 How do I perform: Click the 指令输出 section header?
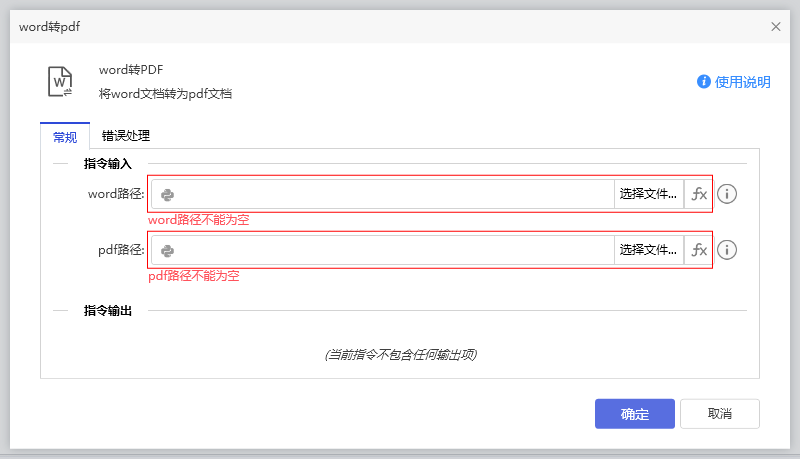[x=107, y=311]
